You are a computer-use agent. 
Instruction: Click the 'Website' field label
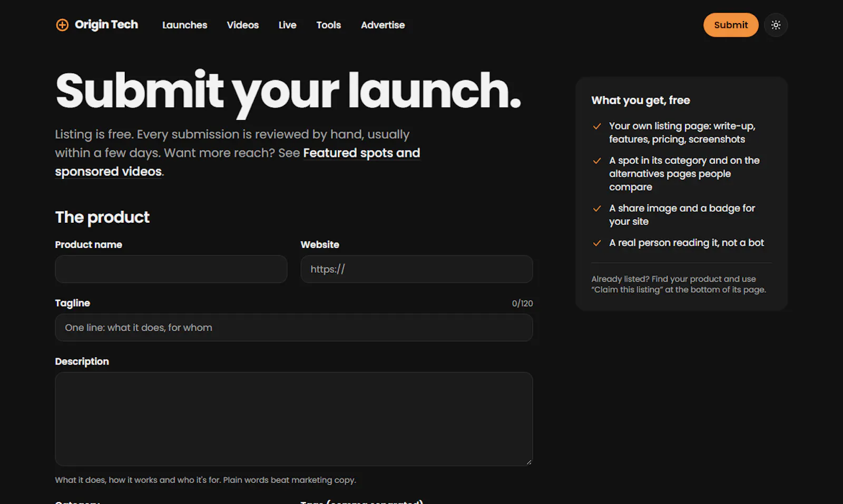(320, 244)
